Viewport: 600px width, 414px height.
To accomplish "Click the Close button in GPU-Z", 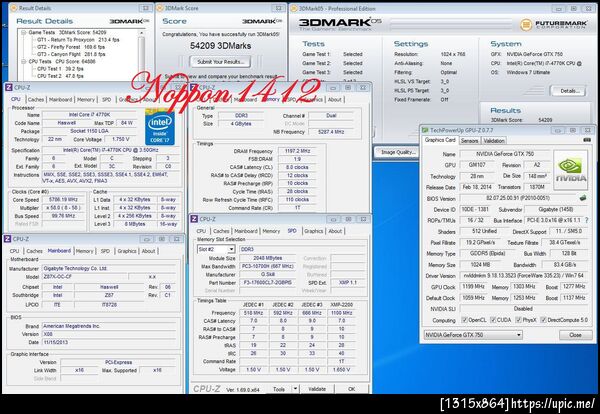I will click(575, 335).
